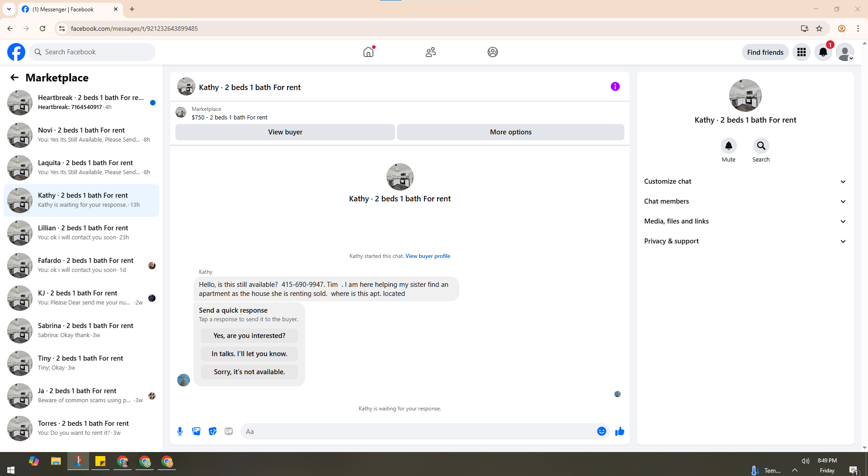The width and height of the screenshot is (868, 476).
Task: Close the Messenger Facebook tab
Action: pyautogui.click(x=116, y=9)
